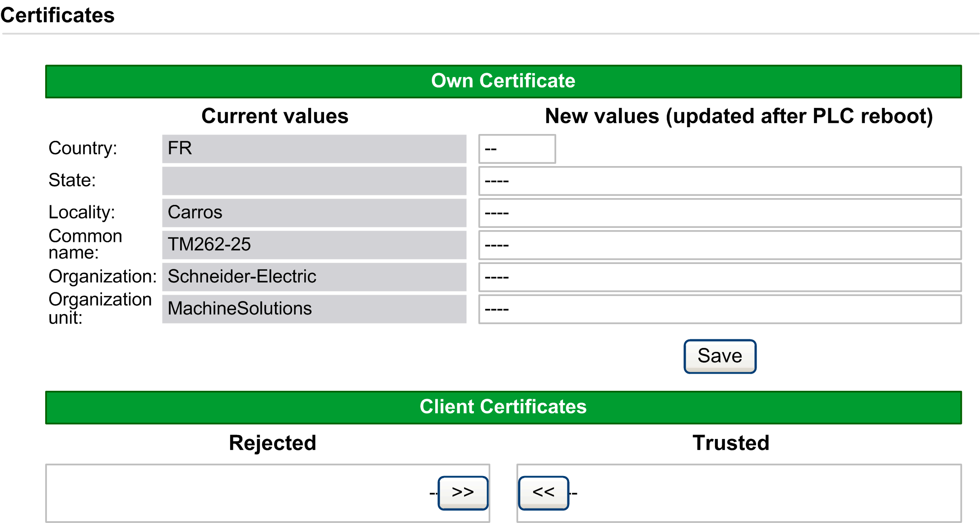Move rejected certificate to Trusted with >> button

pos(463,493)
